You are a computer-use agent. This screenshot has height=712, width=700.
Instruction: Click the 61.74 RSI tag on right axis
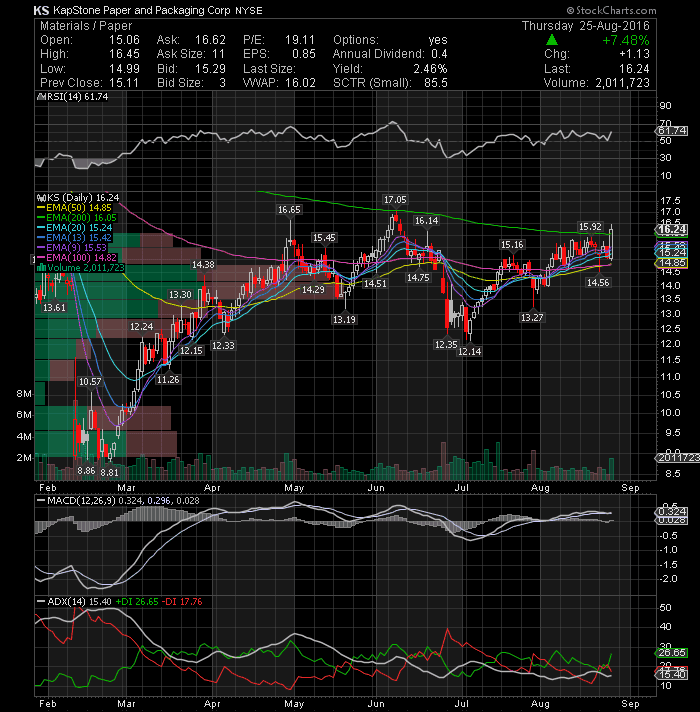pos(673,131)
